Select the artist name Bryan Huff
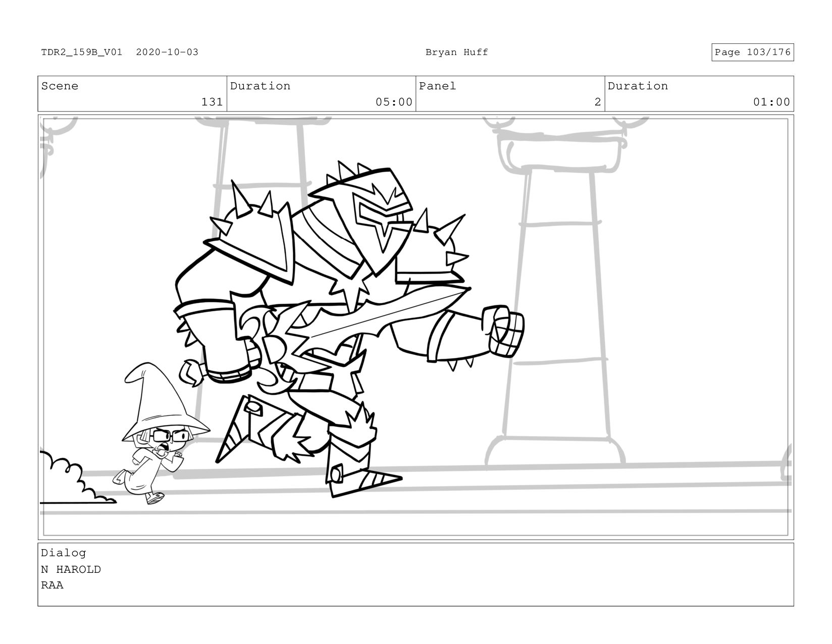The image size is (832, 644). click(x=457, y=52)
